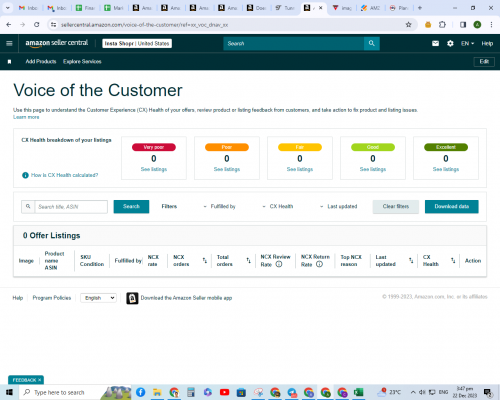
Task: Open the How is CX Health calculated link
Action: [64, 175]
